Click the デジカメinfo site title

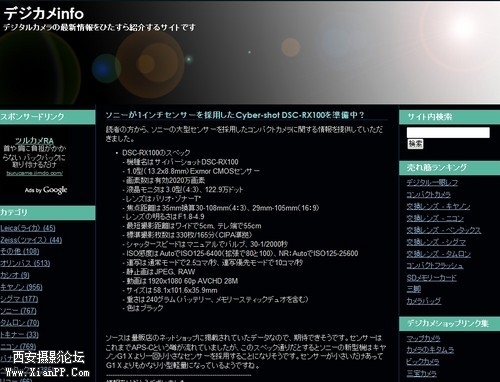pos(44,14)
